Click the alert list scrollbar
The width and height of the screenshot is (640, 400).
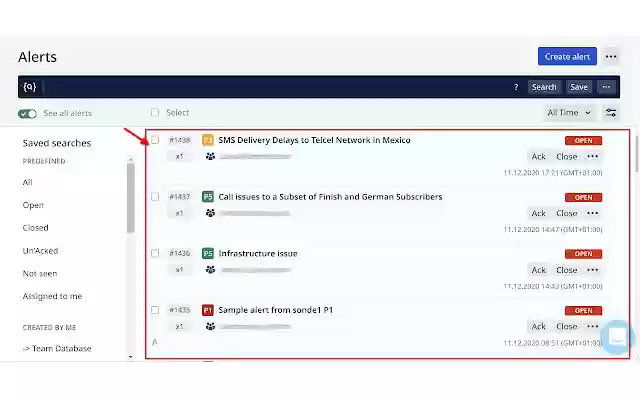638,153
